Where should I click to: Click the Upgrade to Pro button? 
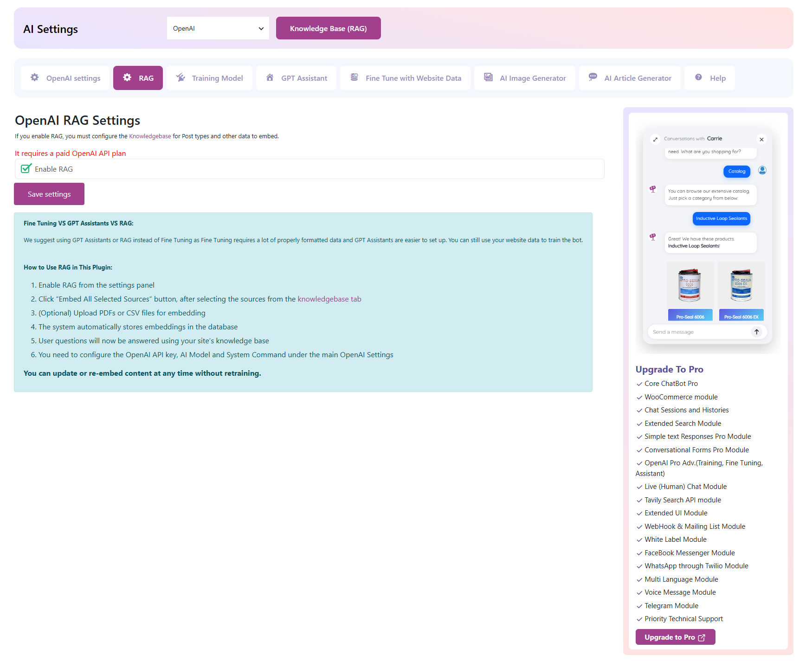tap(675, 637)
